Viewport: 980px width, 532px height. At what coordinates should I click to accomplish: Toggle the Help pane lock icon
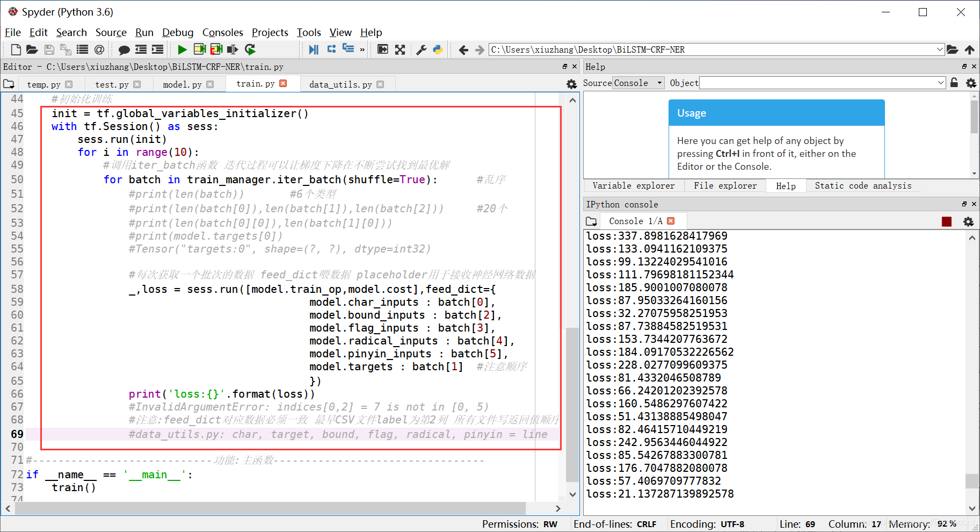(954, 83)
